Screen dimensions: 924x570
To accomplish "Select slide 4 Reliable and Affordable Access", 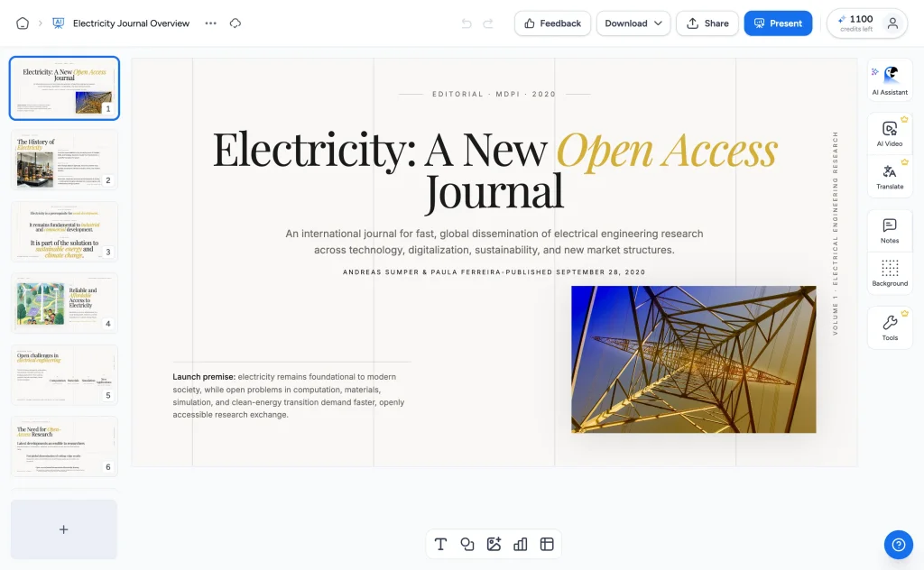I will coord(64,303).
